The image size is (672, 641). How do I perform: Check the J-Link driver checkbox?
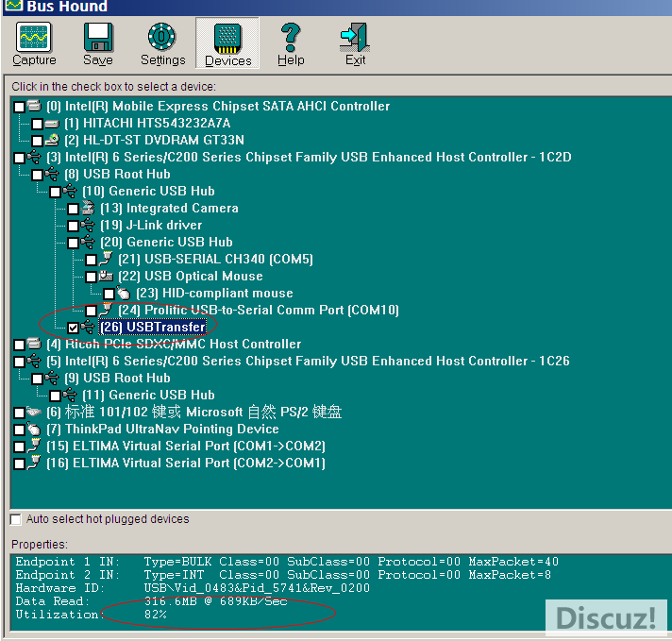click(74, 226)
